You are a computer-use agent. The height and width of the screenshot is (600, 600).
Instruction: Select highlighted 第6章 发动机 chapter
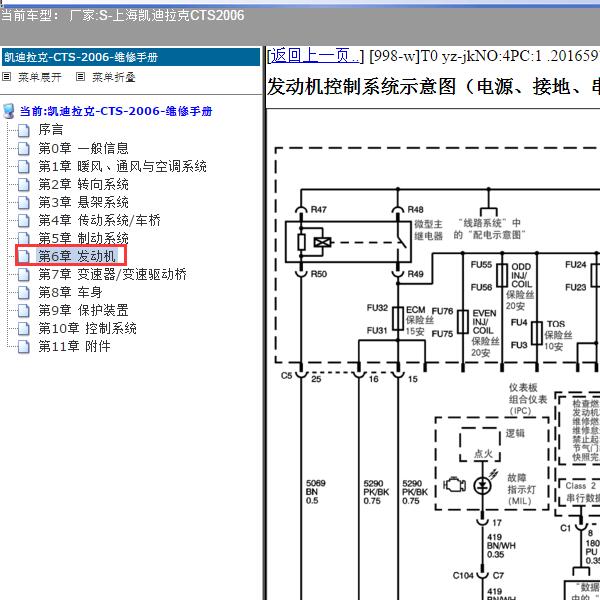click(x=77, y=256)
